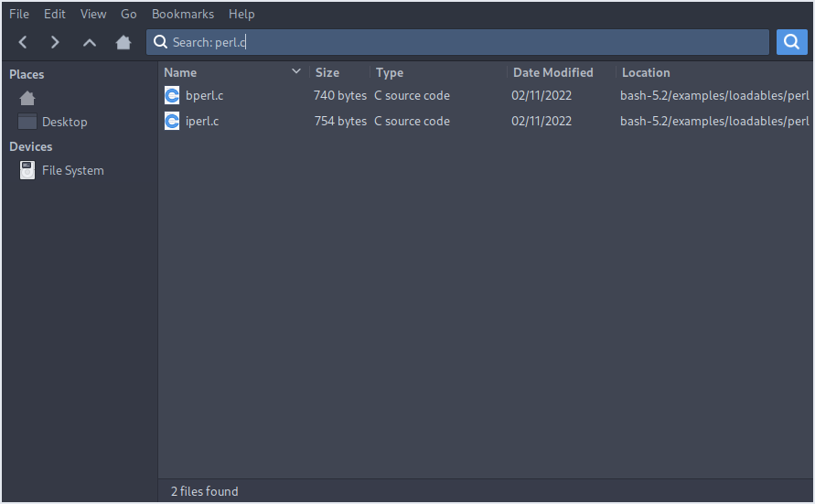Image resolution: width=815 pixels, height=504 pixels.
Task: Open the home folder from the toolbar
Action: pyautogui.click(x=123, y=42)
